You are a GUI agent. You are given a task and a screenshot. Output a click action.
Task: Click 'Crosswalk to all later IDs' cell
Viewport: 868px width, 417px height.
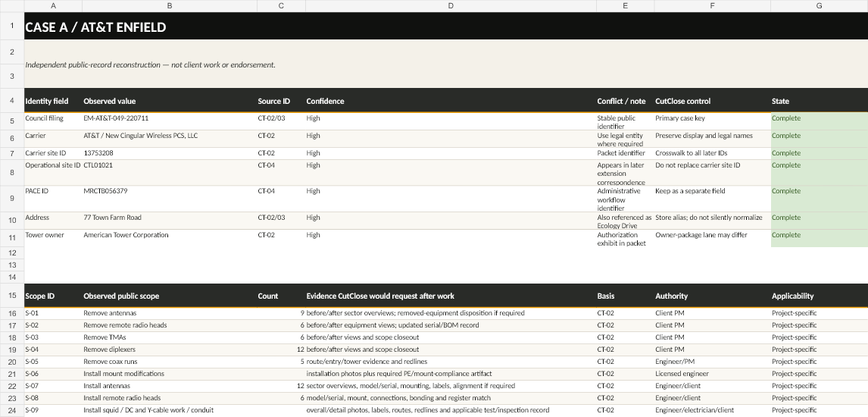coord(712,153)
